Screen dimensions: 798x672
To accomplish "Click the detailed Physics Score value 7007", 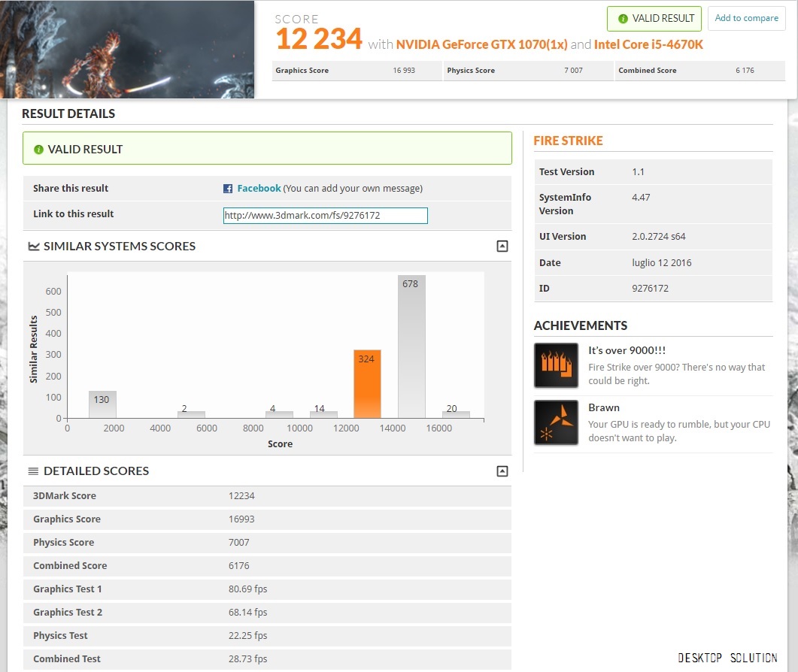I will tap(238, 543).
